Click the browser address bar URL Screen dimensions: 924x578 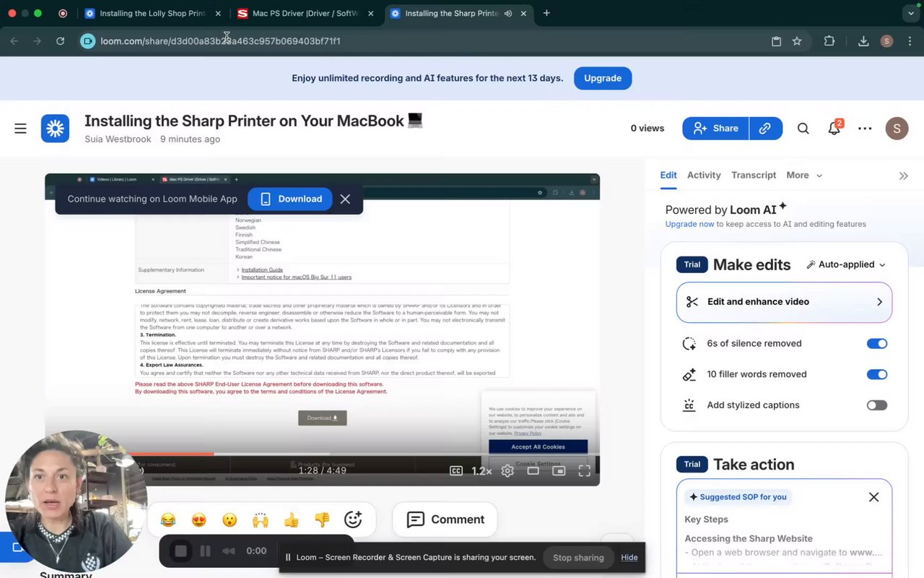click(220, 41)
